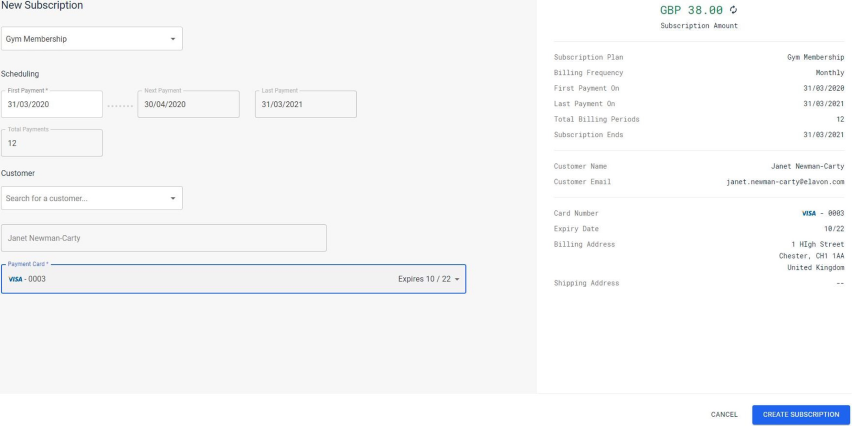Click the Janet Newman-Carty customer name box

164,238
